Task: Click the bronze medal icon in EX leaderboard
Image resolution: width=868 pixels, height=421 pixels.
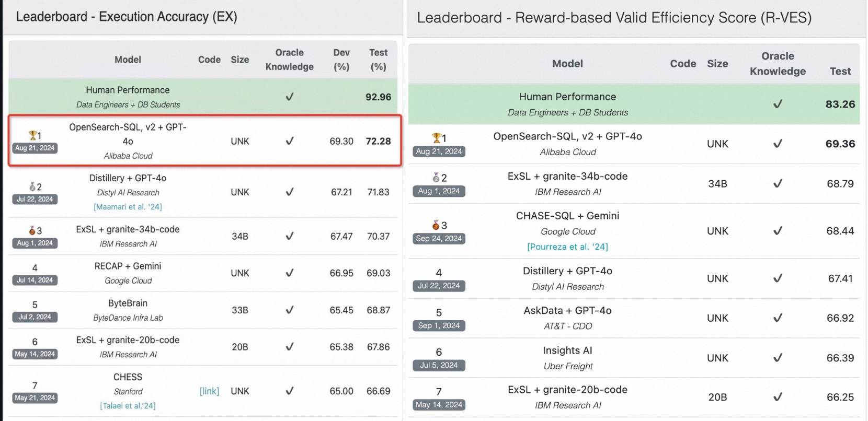Action: (x=32, y=230)
